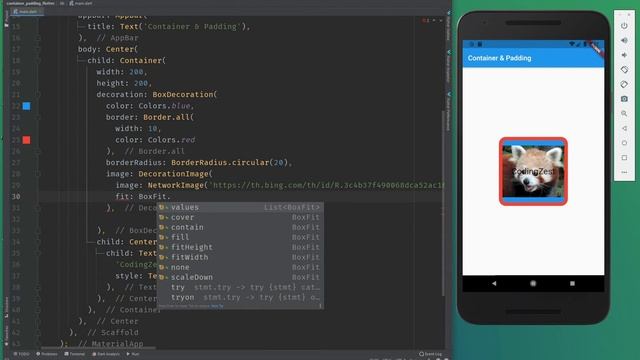Open the Event Log

pyautogui.click(x=431, y=354)
